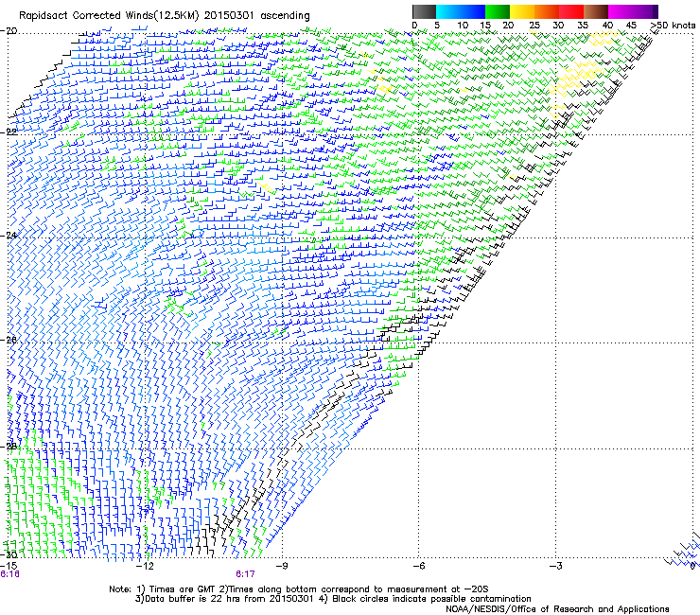The width and height of the screenshot is (700, 615).
Task: Click the latitude label '-28'
Action: 9,446
